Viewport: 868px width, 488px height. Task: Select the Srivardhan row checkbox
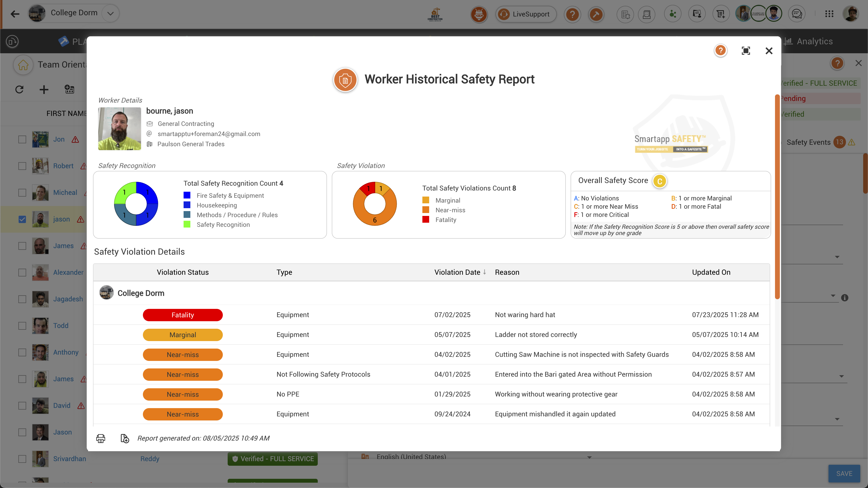click(x=22, y=459)
